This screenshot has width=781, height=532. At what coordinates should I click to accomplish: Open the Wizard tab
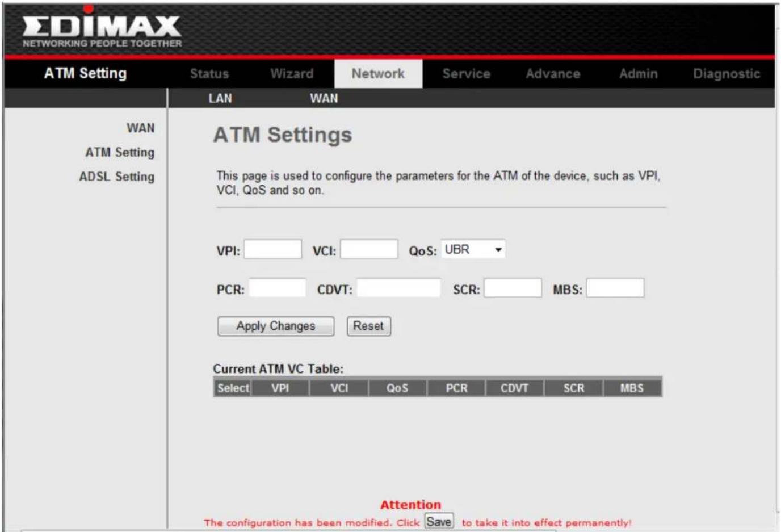pyautogui.click(x=292, y=74)
